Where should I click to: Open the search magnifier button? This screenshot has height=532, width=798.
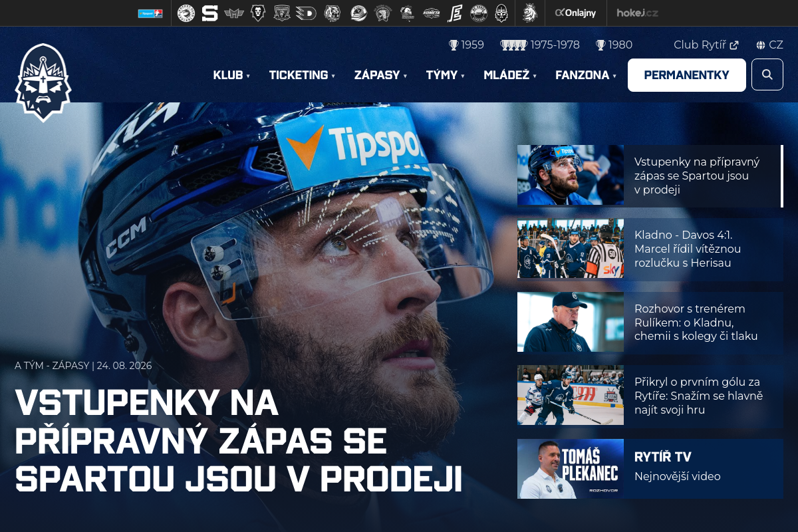point(767,74)
